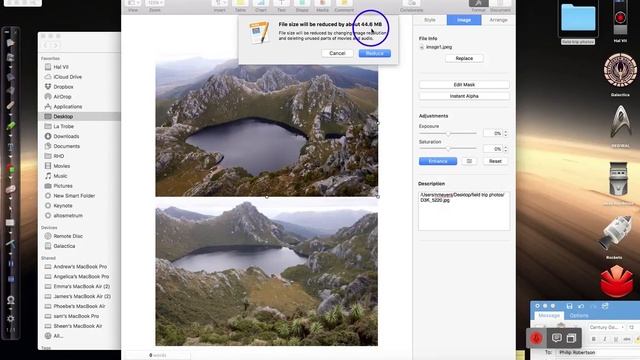This screenshot has height=360, width=640.
Task: Switch to the Image inspector tab
Action: (464, 20)
